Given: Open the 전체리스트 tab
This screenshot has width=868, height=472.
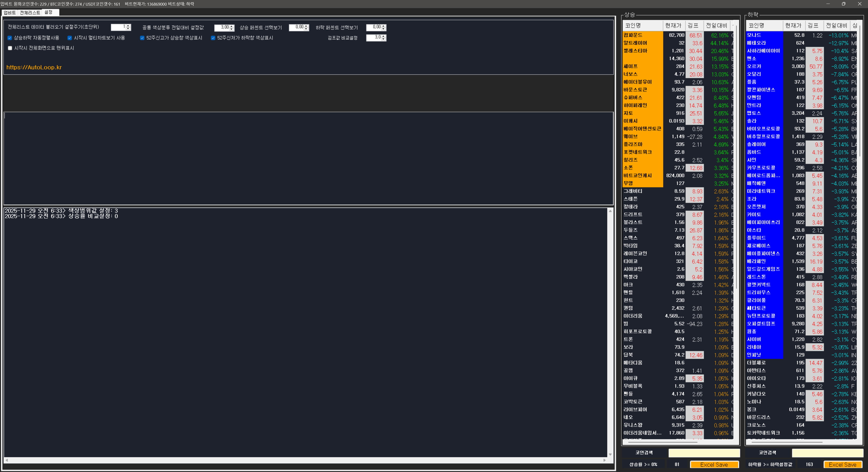Looking at the screenshot, I should point(30,12).
